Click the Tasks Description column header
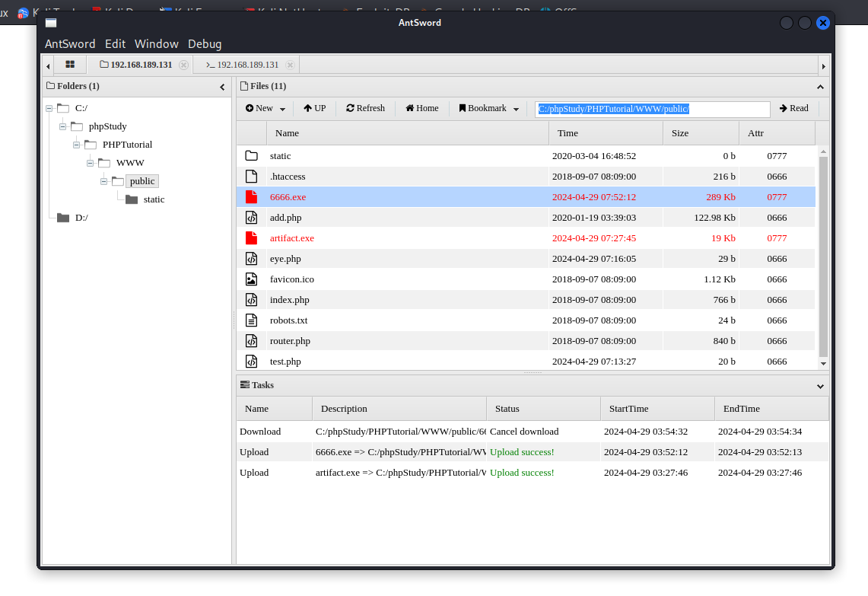This screenshot has height=596, width=868. coord(399,409)
